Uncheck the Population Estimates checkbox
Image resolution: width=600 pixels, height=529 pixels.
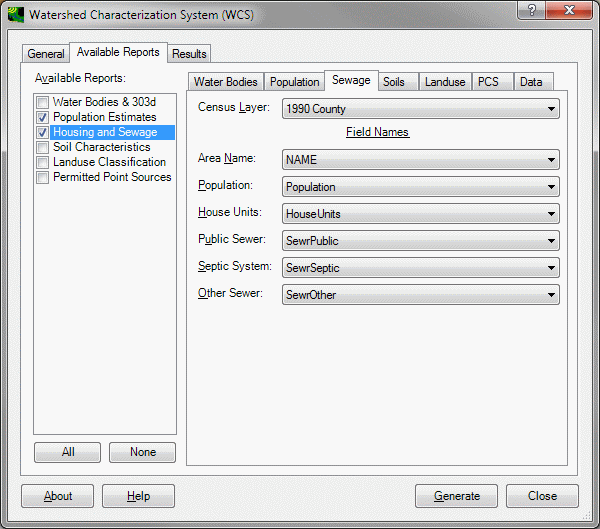coord(42,117)
